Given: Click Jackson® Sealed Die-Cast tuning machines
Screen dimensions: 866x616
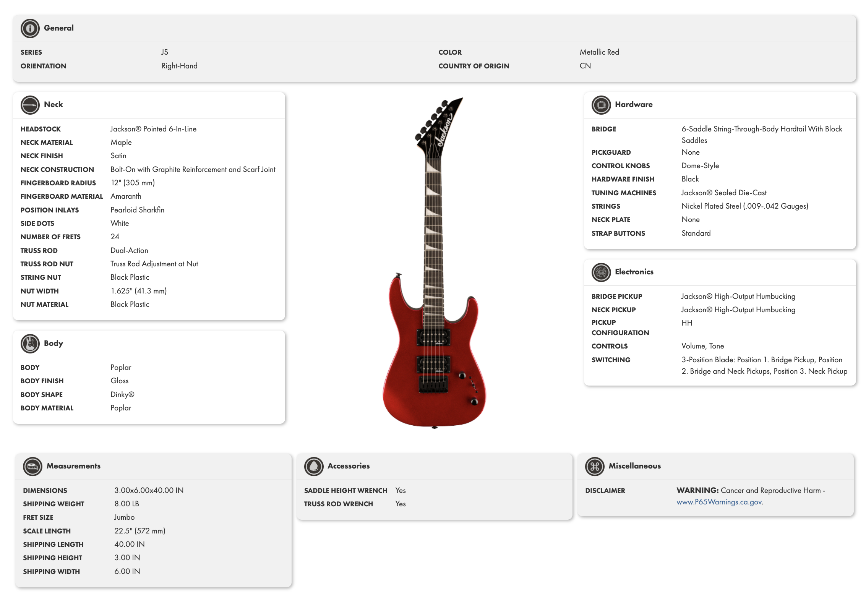Looking at the screenshot, I should [x=724, y=193].
